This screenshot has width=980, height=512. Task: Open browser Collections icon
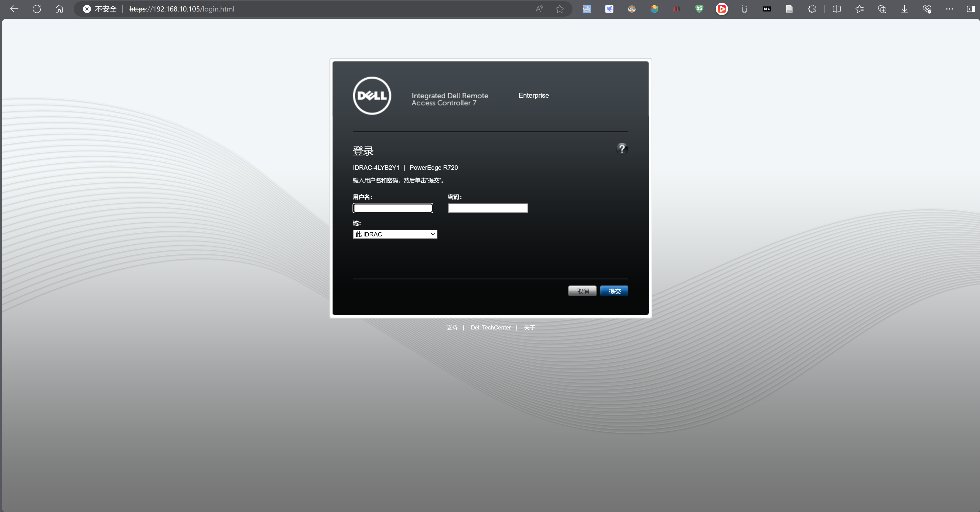coord(882,9)
